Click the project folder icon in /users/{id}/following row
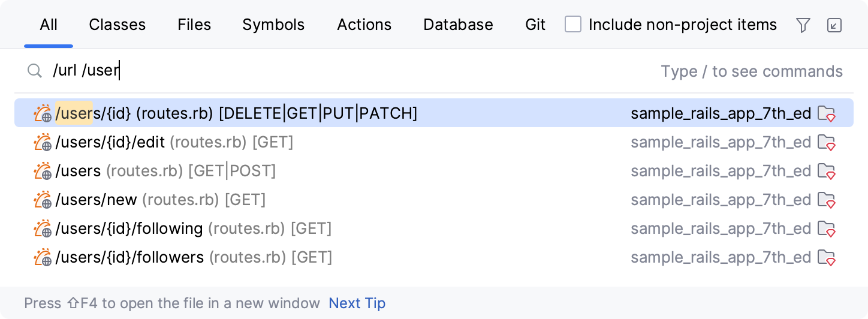The width and height of the screenshot is (868, 319). coord(827,229)
